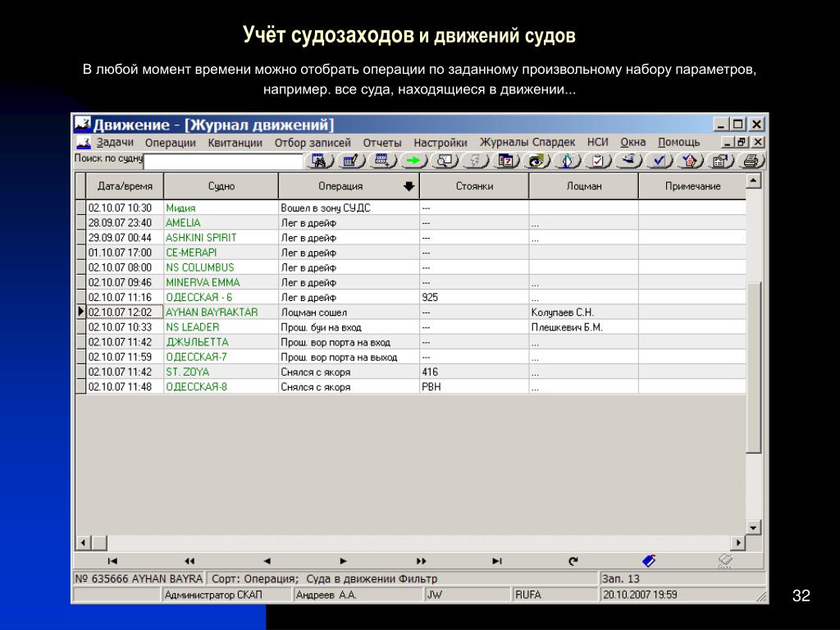Open the Помощь menu

click(x=678, y=143)
